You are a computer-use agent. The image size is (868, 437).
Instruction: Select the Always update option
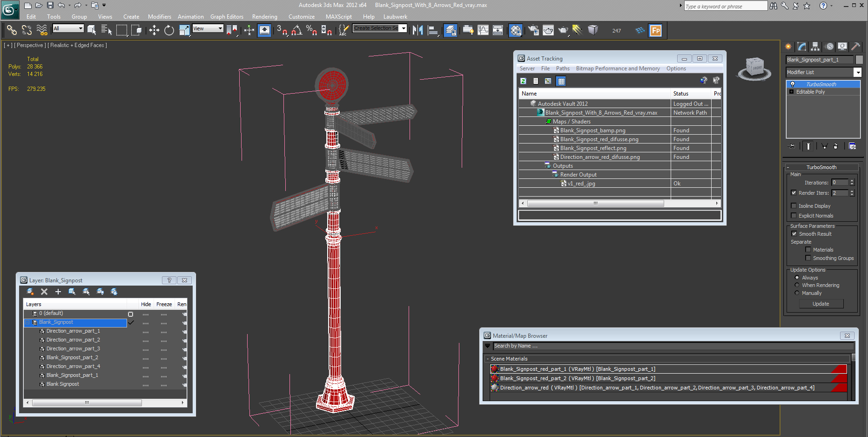pos(797,278)
